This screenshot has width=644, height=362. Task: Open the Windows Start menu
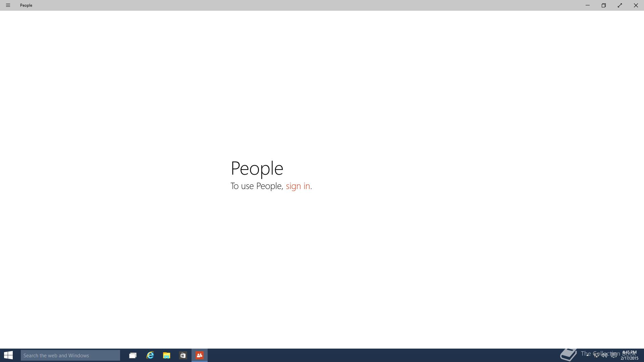click(8, 355)
